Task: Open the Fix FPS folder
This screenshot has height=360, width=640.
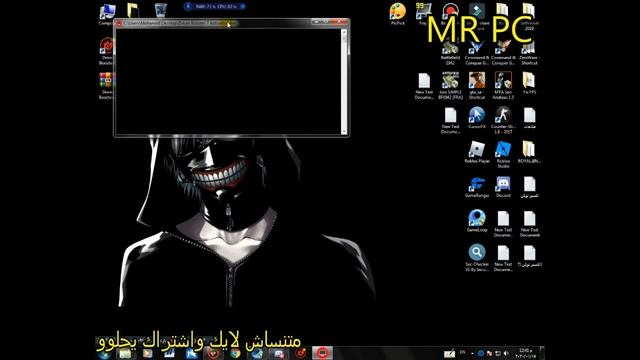Action: click(529, 83)
